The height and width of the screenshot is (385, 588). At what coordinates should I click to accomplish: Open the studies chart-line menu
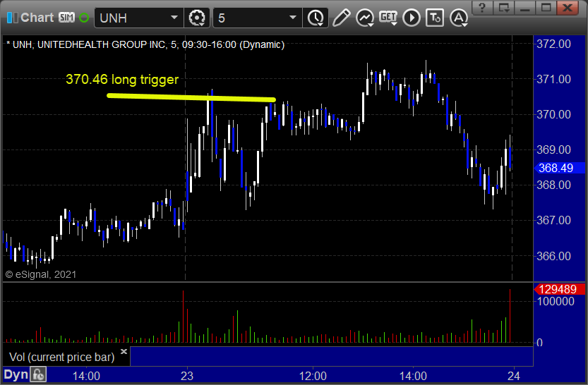coord(365,18)
